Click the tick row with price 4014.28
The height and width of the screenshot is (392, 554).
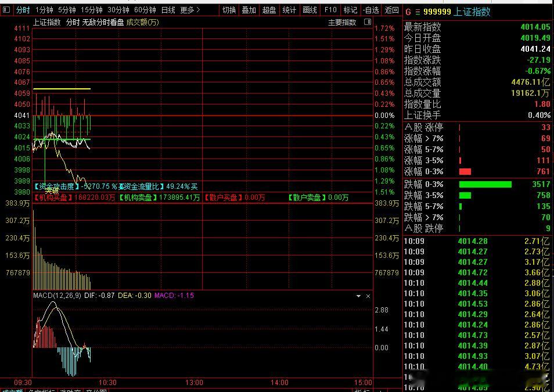coord(477,241)
